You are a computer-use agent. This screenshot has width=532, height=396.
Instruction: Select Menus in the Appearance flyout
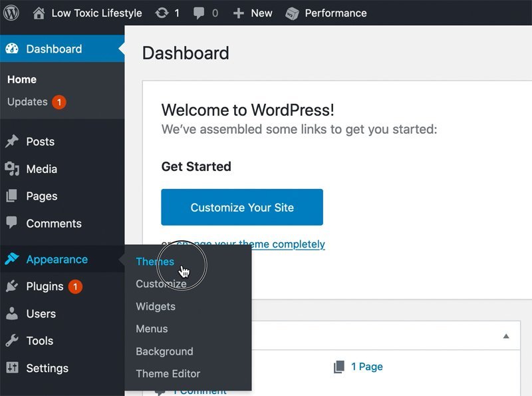point(152,329)
